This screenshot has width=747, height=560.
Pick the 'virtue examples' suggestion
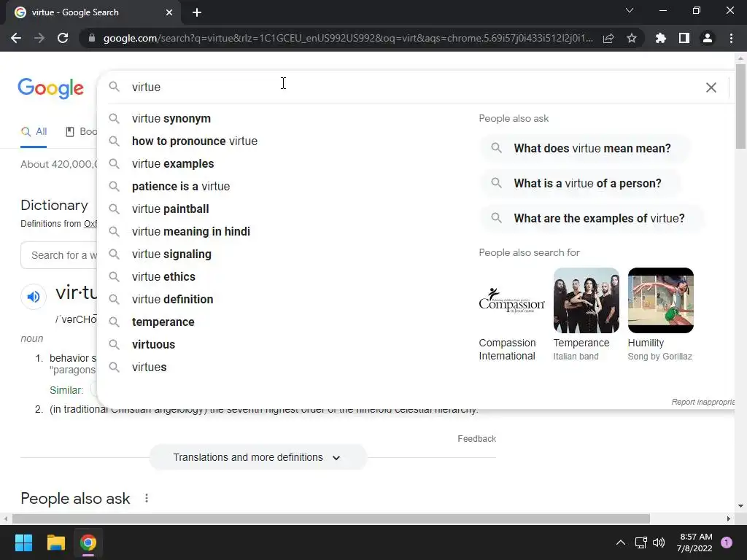click(173, 164)
